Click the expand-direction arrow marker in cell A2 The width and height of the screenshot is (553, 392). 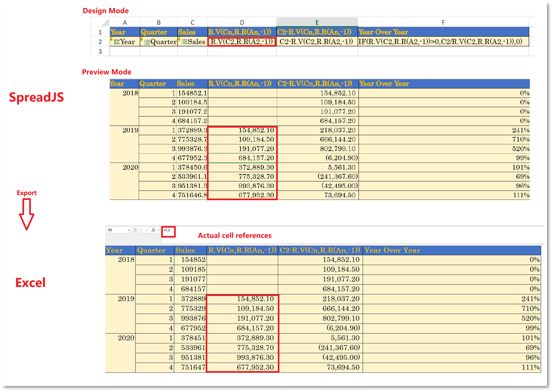111,40
